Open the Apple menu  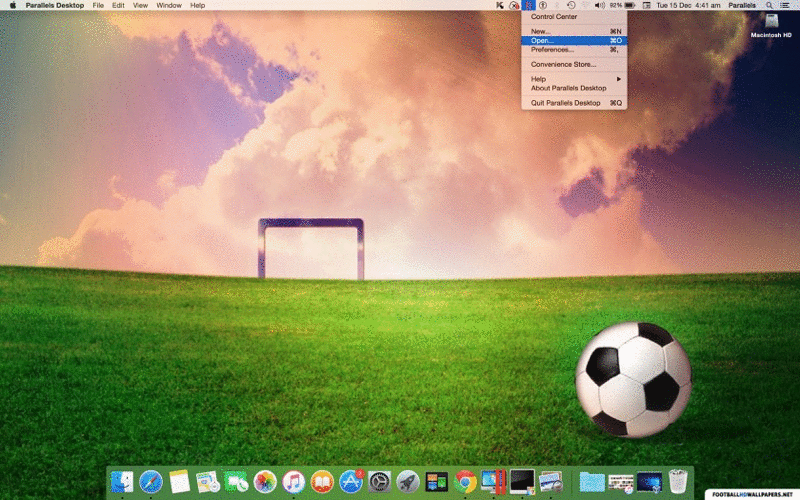click(13, 5)
